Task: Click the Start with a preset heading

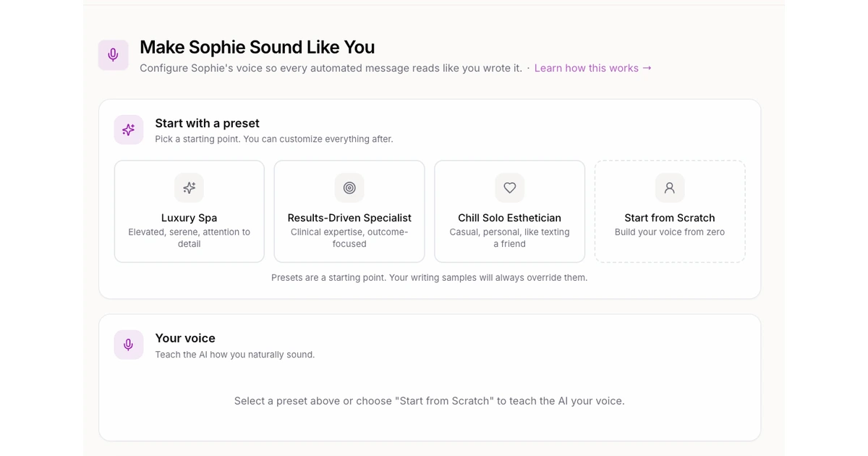Action: [207, 123]
